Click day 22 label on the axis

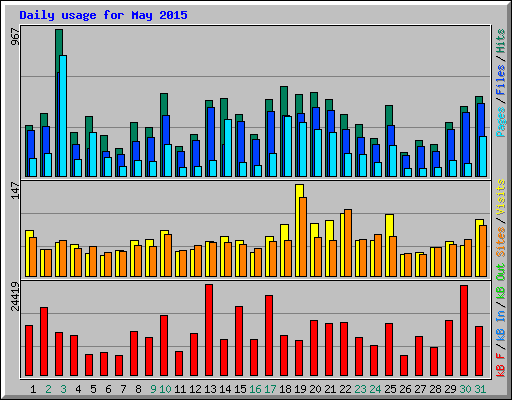tap(345, 389)
